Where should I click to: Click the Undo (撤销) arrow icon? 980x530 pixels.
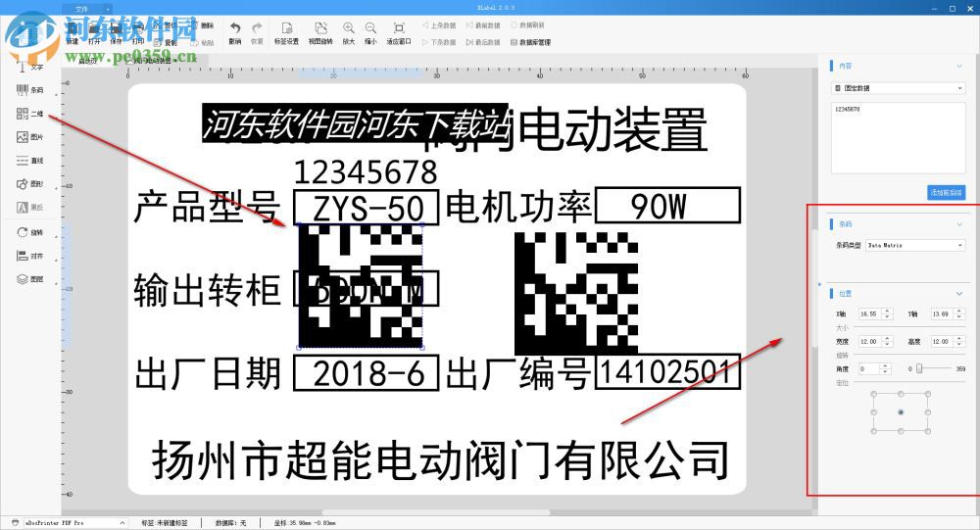235,28
